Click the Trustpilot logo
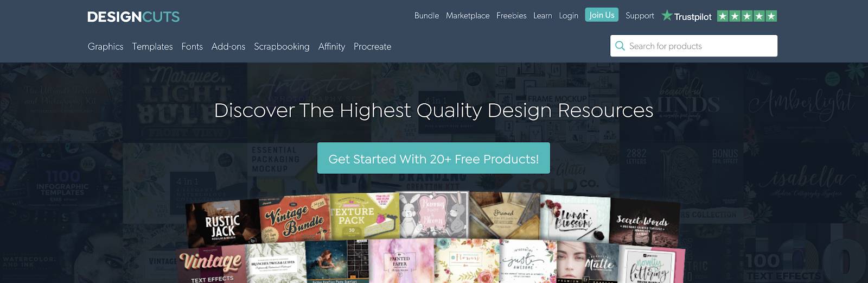This screenshot has width=868, height=283. 687,16
